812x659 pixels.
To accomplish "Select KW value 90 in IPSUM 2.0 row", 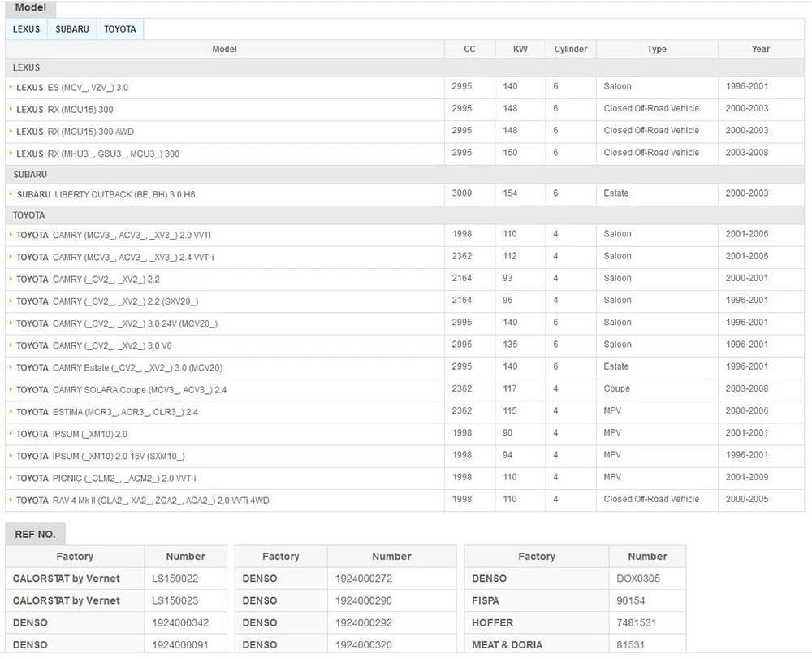I will tap(508, 433).
